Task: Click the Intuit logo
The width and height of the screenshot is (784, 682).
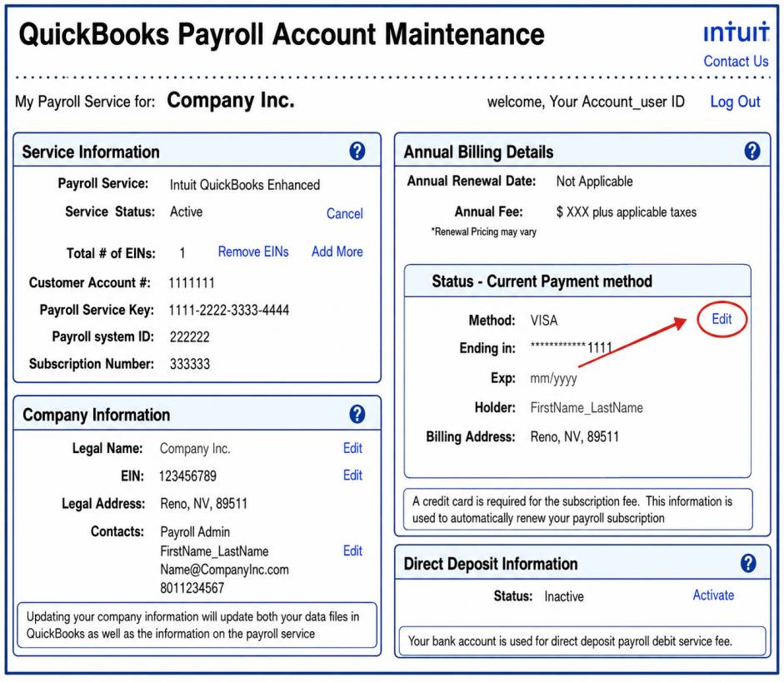Action: pyautogui.click(x=736, y=32)
